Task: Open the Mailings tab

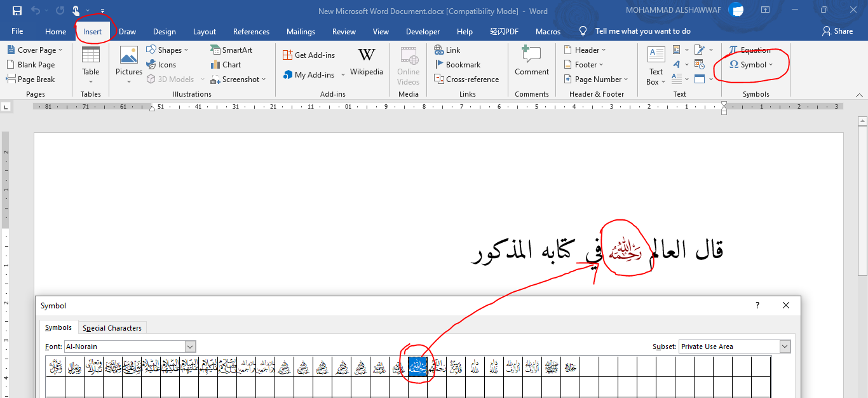Action: (x=301, y=31)
